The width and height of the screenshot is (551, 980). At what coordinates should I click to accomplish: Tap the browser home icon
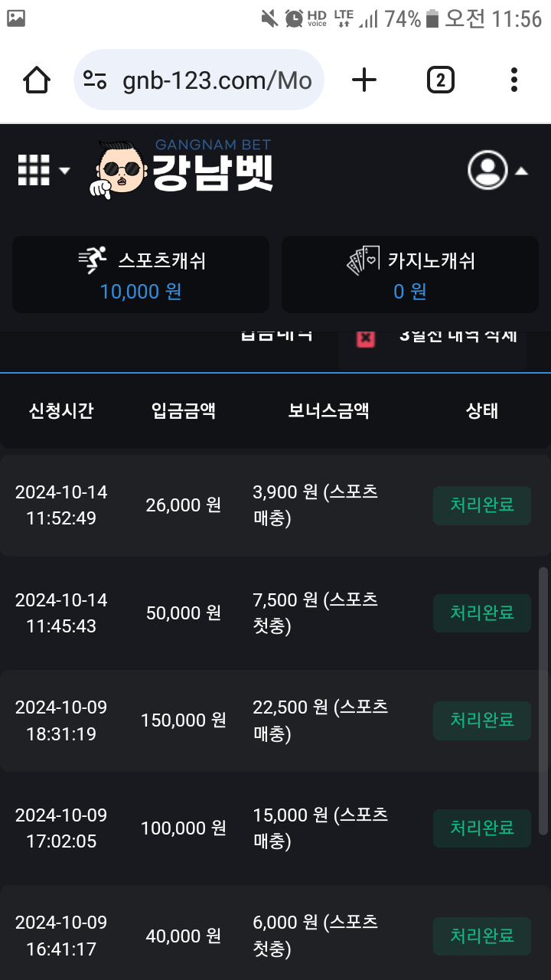(37, 80)
